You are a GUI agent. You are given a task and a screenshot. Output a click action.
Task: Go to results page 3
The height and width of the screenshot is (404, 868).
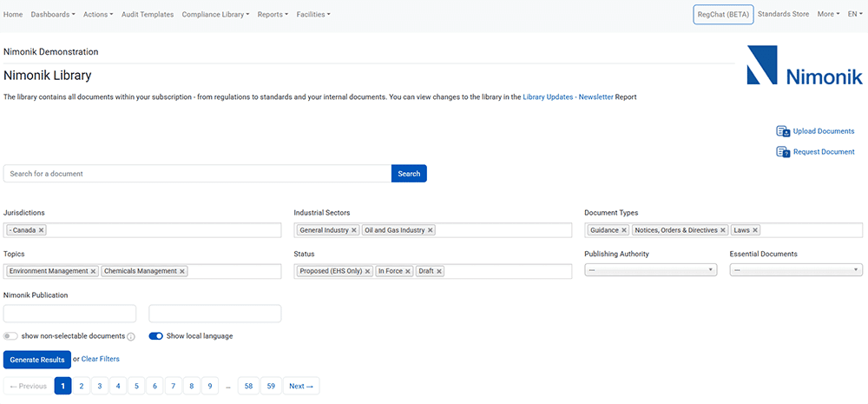coord(100,387)
